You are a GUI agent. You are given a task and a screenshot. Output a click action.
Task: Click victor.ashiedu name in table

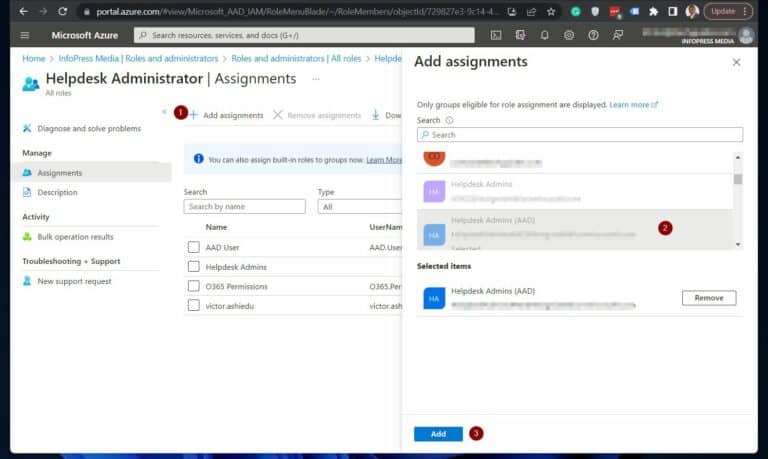[230, 306]
